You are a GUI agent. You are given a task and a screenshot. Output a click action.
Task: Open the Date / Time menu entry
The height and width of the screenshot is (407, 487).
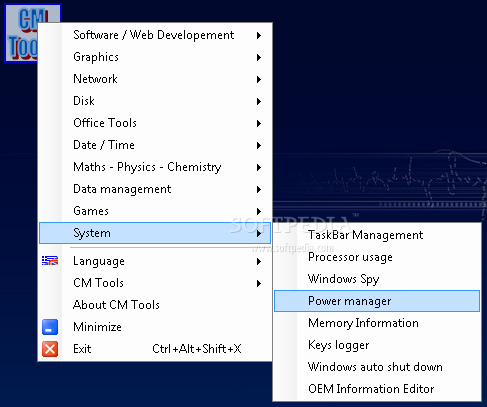point(155,145)
